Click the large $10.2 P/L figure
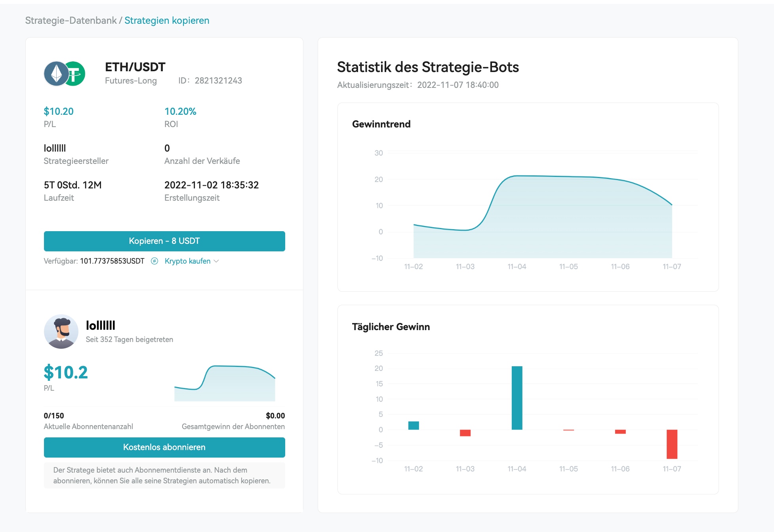Image resolution: width=774 pixels, height=532 pixels. click(x=66, y=372)
